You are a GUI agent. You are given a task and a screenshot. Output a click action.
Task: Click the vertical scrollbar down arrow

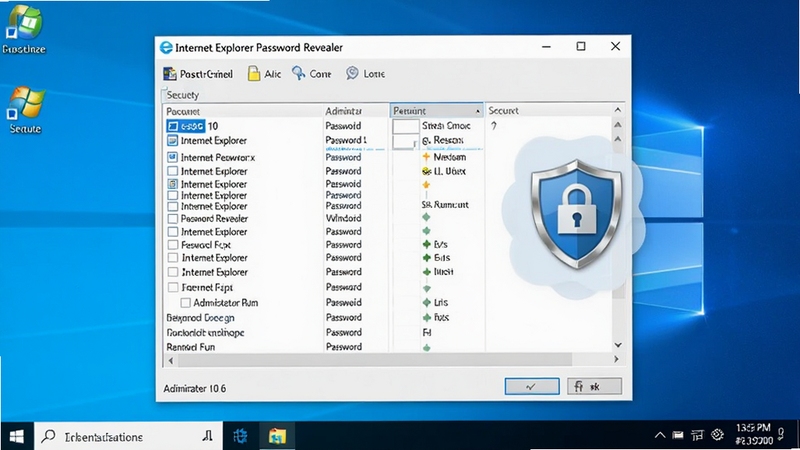point(618,345)
